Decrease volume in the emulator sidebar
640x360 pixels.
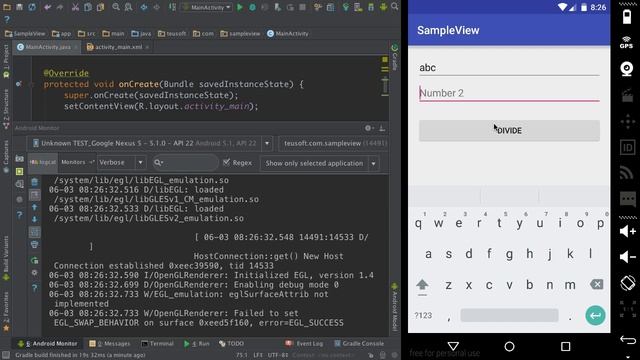click(x=627, y=257)
